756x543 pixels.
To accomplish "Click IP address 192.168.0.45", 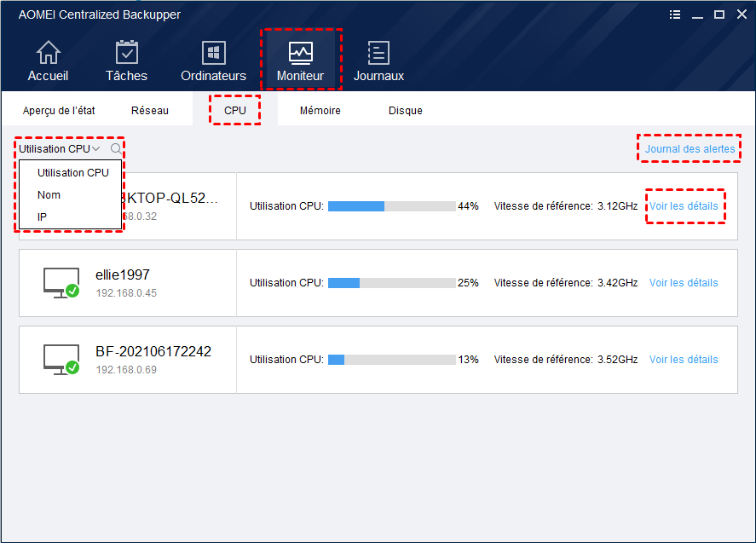I will coord(126,292).
